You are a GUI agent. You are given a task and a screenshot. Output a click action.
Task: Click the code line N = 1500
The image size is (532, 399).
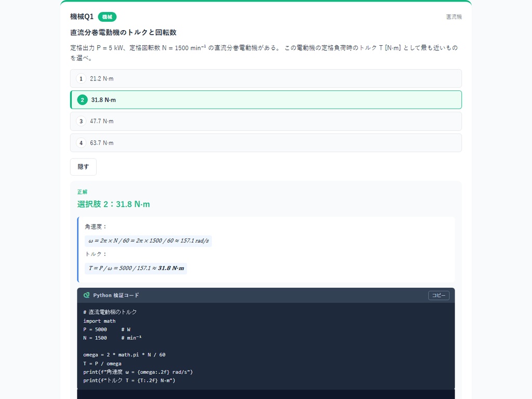112,338
